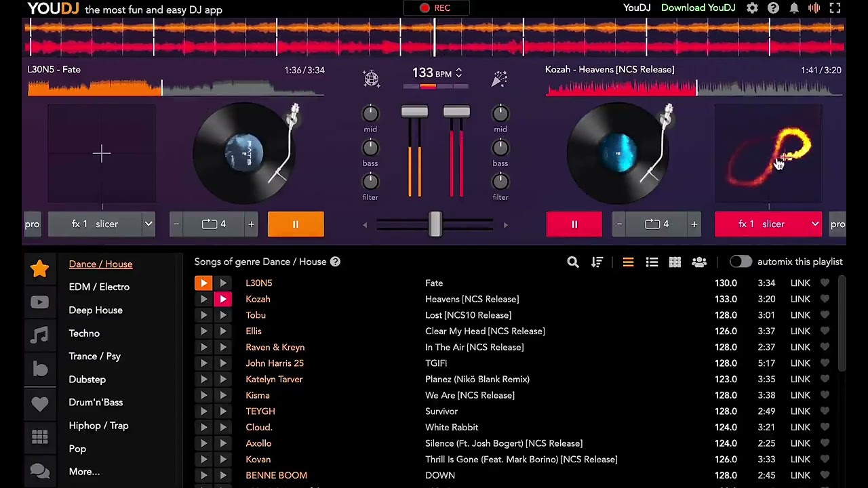Load Tobu Lost onto left deck
Image resolution: width=868 pixels, height=488 pixels.
click(x=203, y=315)
